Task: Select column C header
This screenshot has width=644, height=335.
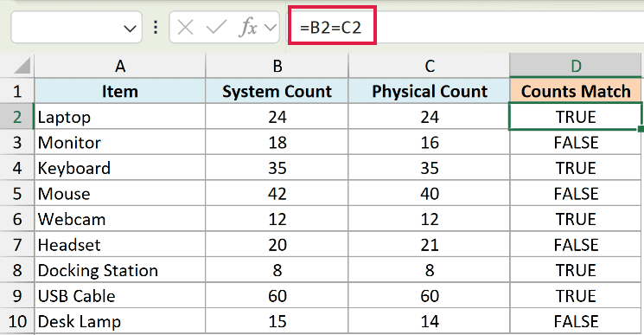Action: click(x=430, y=66)
